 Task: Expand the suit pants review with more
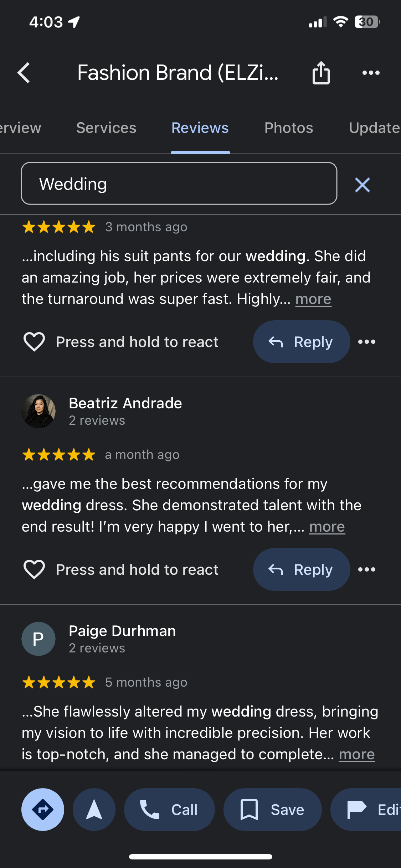[313, 299]
